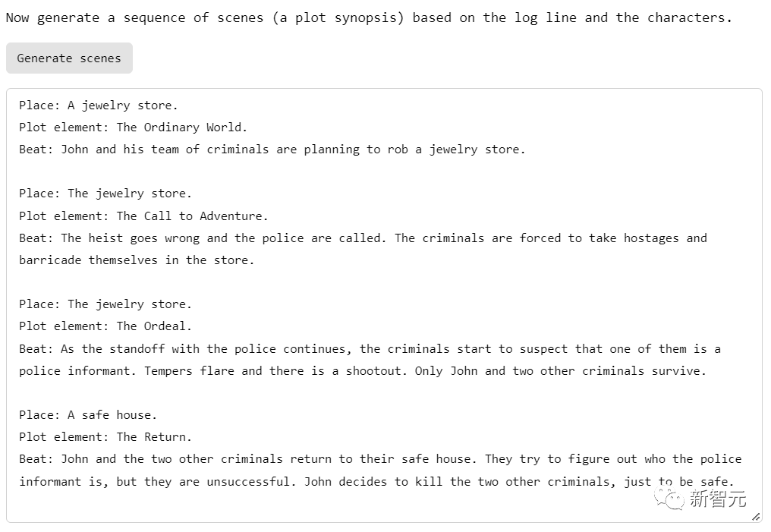Click the 'Beat: John and his team' line
Image resolution: width=771 pixels, height=532 pixels.
point(272,150)
